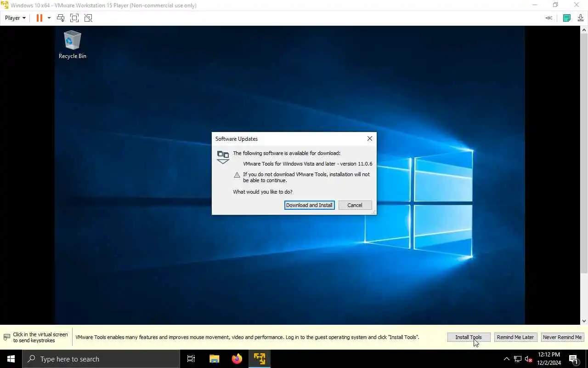Click Install Tools button
588x368 pixels.
click(x=469, y=337)
